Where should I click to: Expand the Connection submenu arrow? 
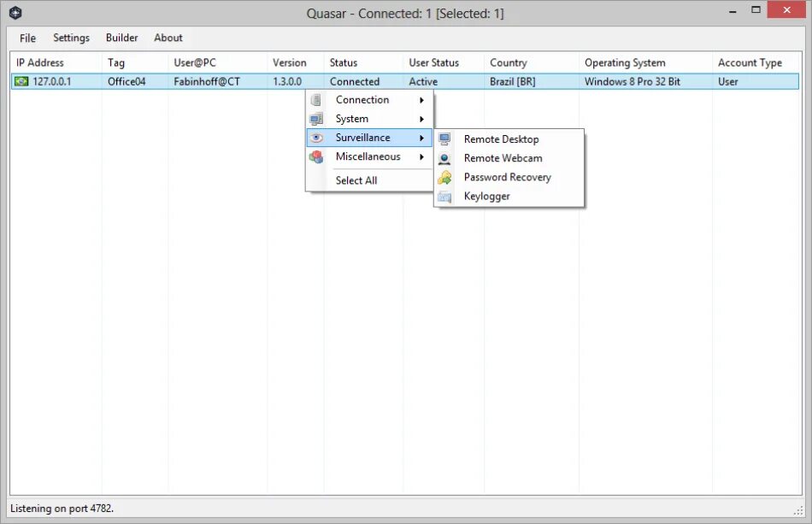[422, 99]
